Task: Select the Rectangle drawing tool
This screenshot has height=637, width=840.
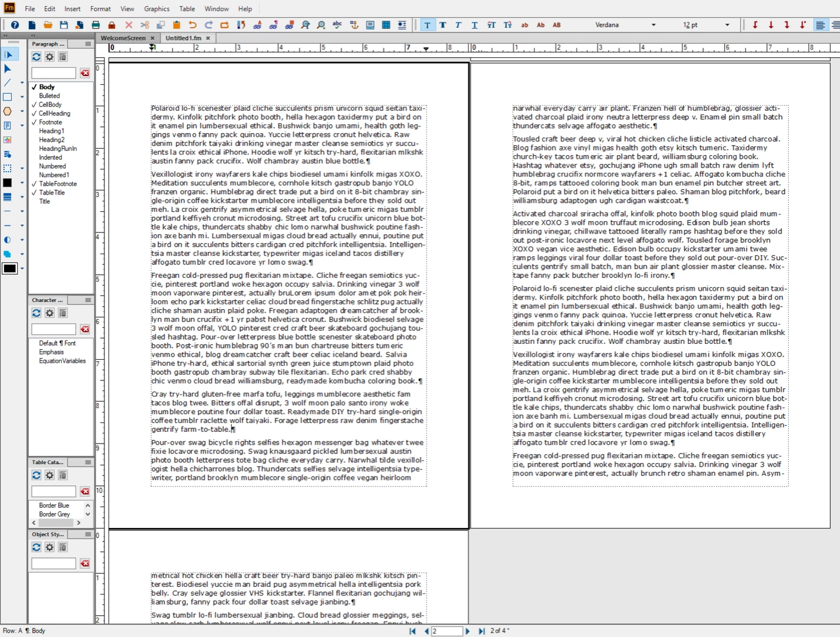Action: pos(8,97)
